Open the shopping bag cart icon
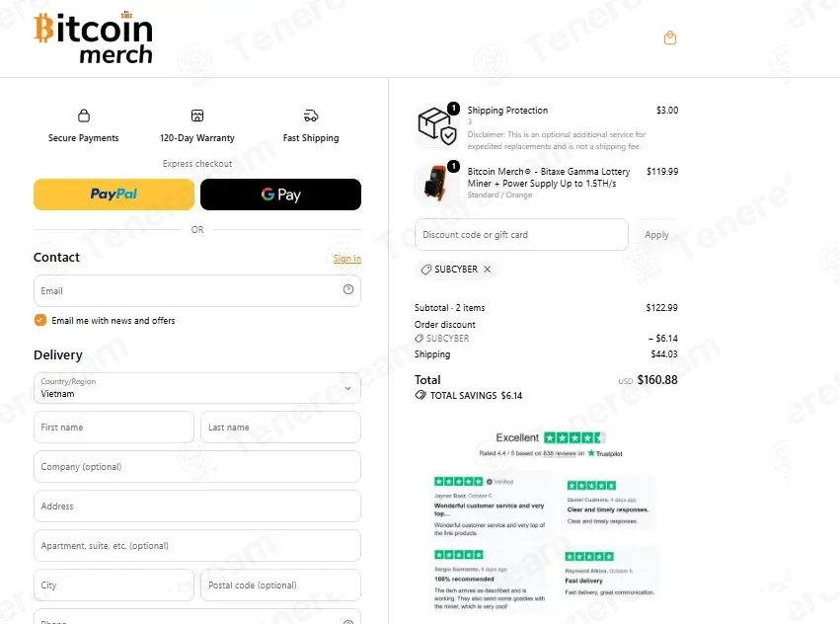 pyautogui.click(x=669, y=39)
